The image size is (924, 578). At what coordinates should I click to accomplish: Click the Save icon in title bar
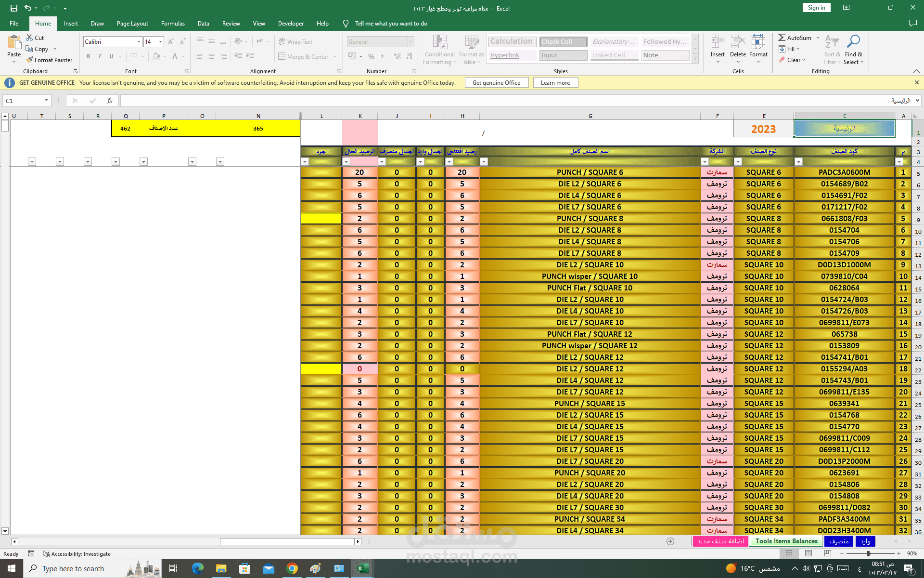[x=13, y=8]
